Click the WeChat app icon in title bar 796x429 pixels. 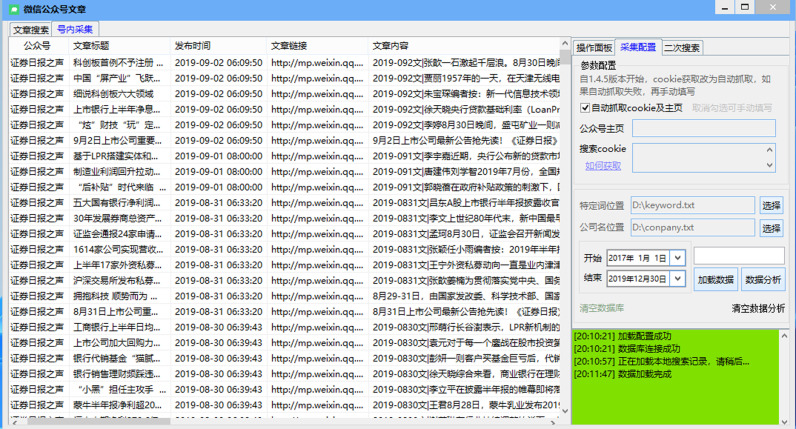tap(14, 9)
